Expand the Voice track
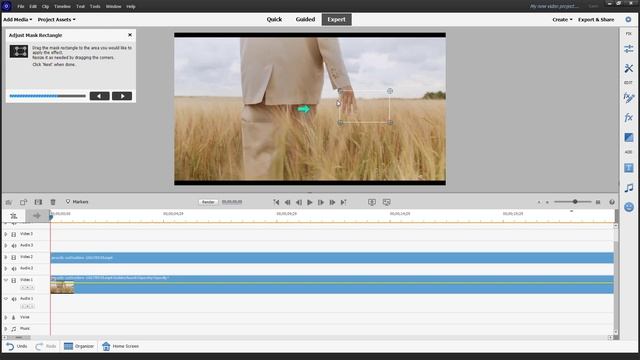This screenshot has height=360, width=640. (x=6, y=317)
